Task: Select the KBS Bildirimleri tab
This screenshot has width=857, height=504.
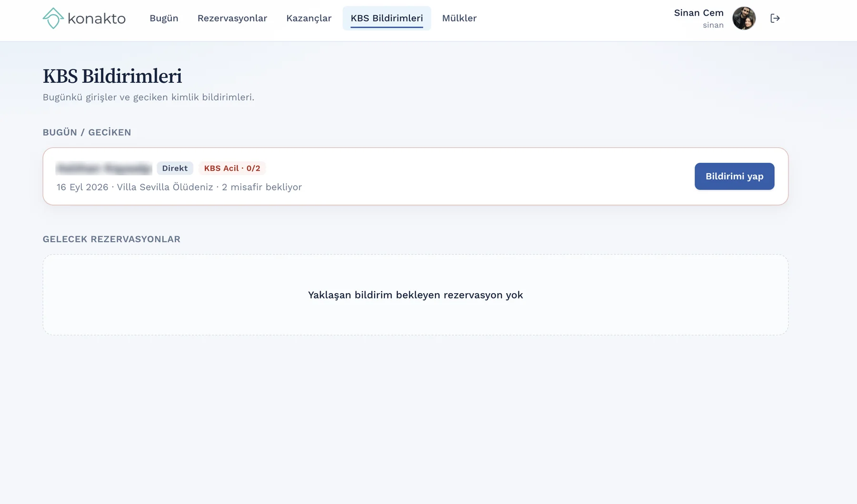Action: pyautogui.click(x=387, y=18)
